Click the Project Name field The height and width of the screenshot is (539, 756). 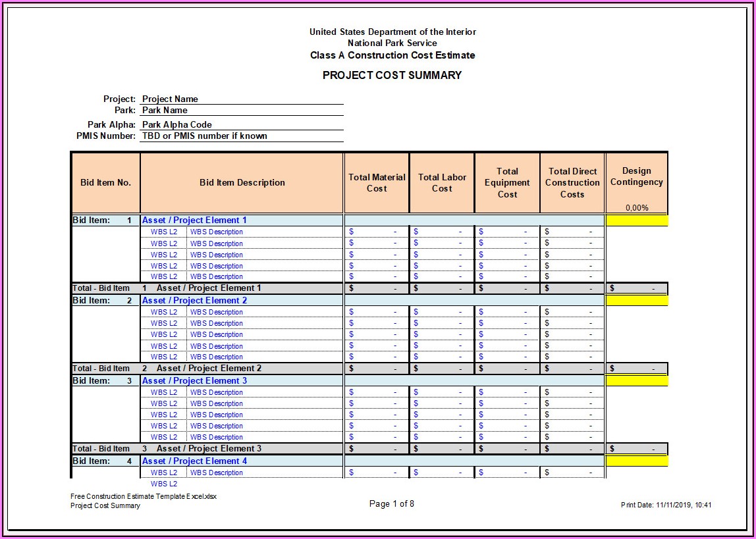coord(241,99)
